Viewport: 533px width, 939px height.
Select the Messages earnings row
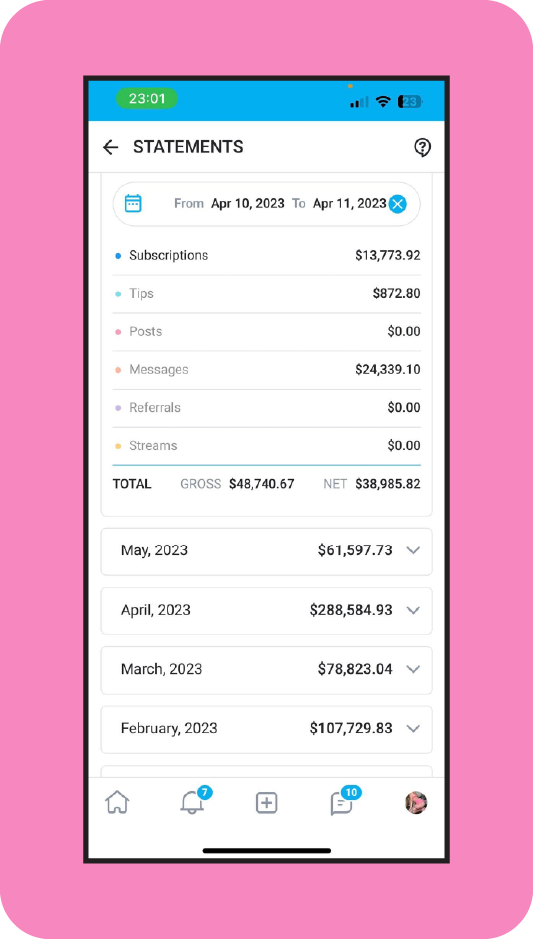click(266, 369)
